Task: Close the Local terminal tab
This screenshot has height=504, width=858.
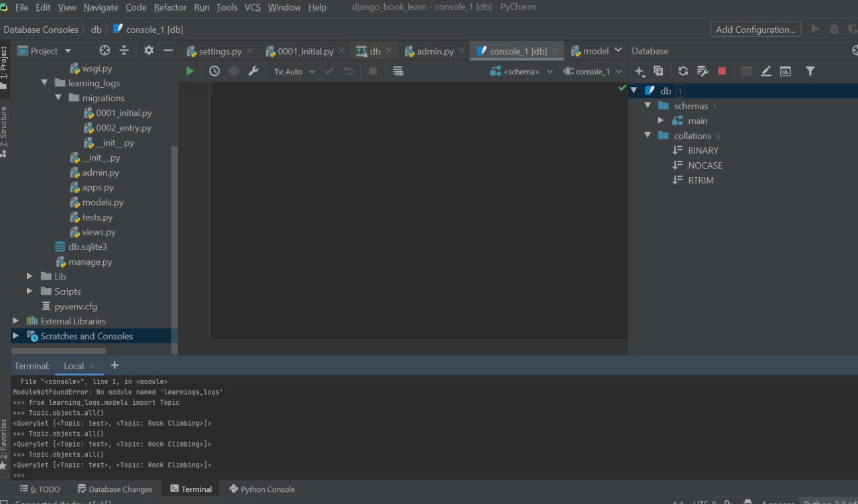Action: [x=93, y=366]
